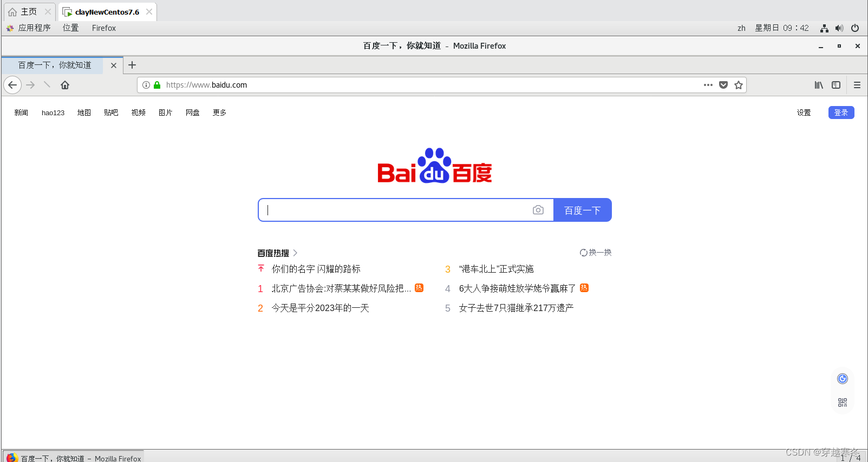Viewport: 868px width, 462px height.
Task: Click the blue assistant icon at right edge
Action: point(843,379)
